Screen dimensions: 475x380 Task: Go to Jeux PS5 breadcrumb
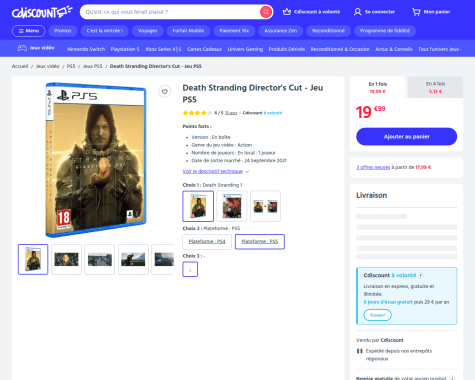coord(93,66)
